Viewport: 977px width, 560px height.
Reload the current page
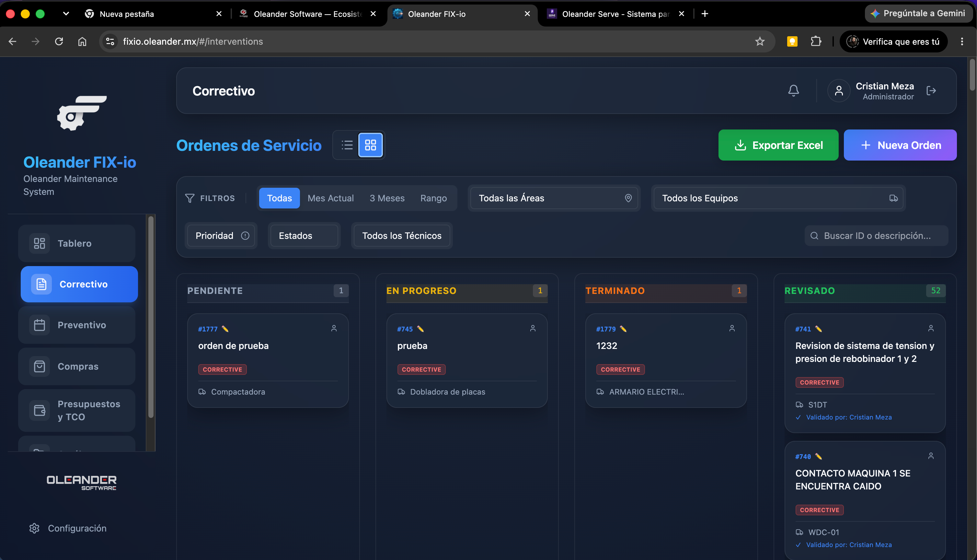pyautogui.click(x=59, y=41)
